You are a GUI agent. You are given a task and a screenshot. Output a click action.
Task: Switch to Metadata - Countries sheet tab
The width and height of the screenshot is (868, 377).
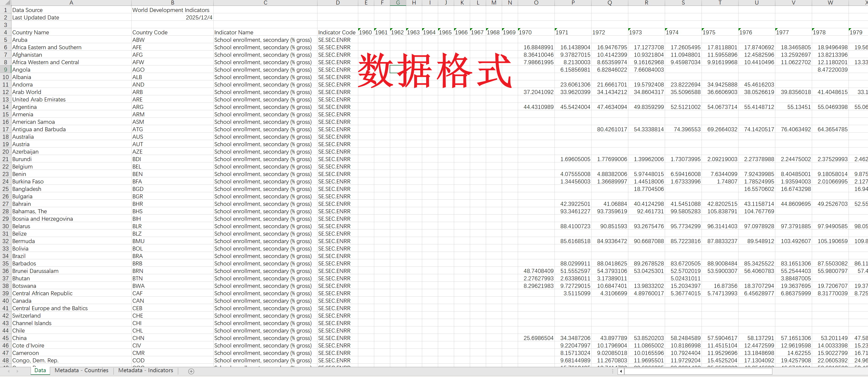[x=81, y=370]
